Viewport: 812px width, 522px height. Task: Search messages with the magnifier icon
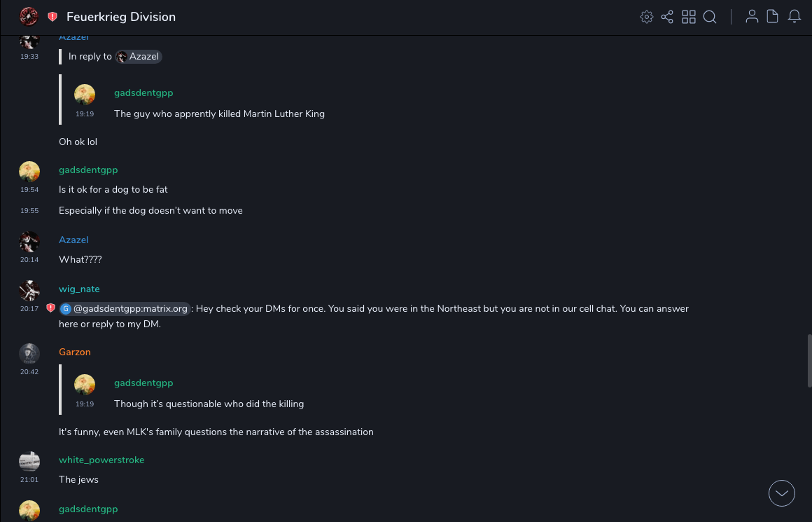pyautogui.click(x=710, y=17)
